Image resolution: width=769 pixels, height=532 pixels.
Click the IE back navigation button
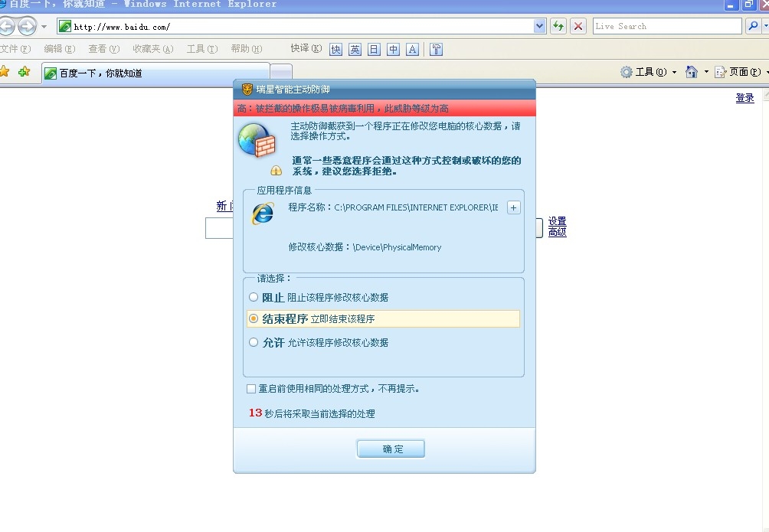coord(6,26)
